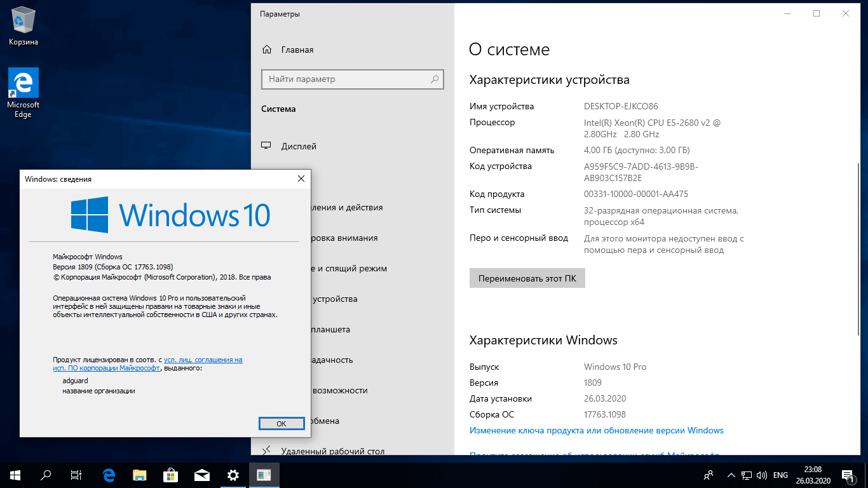This screenshot has height=488, width=868.
Task: Select version value 1809 in Settings
Action: coord(593,383)
